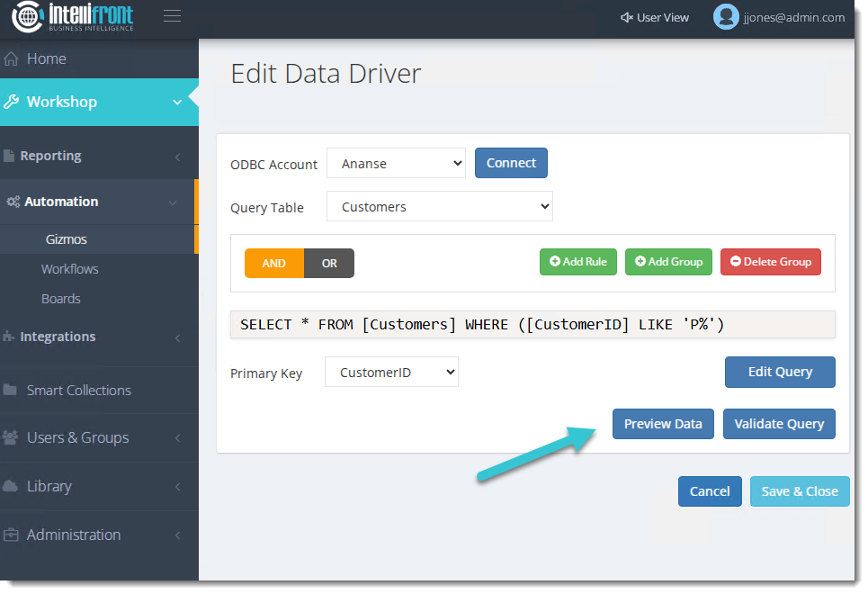
Task: Click the user avatar icon
Action: point(725,17)
